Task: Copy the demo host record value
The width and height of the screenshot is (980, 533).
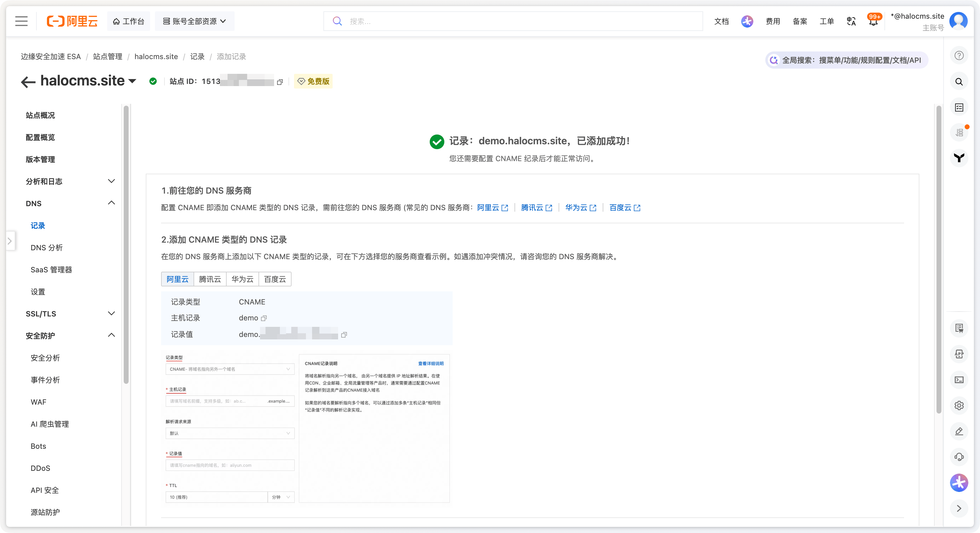Action: click(264, 318)
